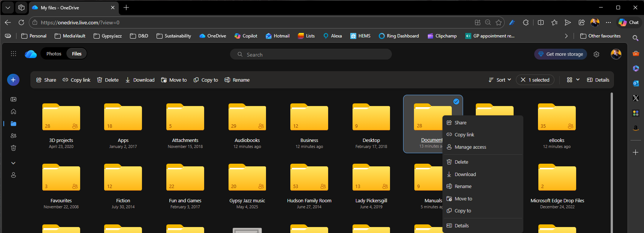Screen dimensions: 644x233
Task: Add page to favourites star icon
Action: click(499, 22)
